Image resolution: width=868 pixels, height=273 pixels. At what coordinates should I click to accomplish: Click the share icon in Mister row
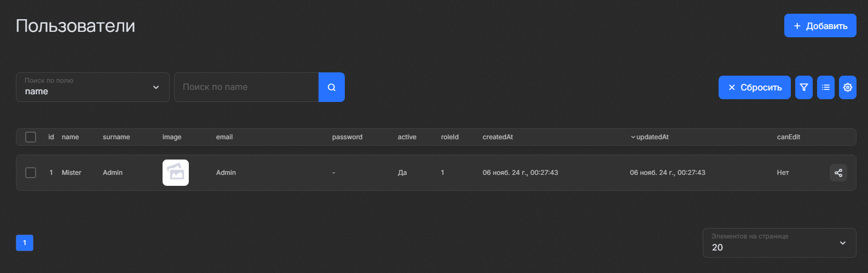click(x=838, y=173)
